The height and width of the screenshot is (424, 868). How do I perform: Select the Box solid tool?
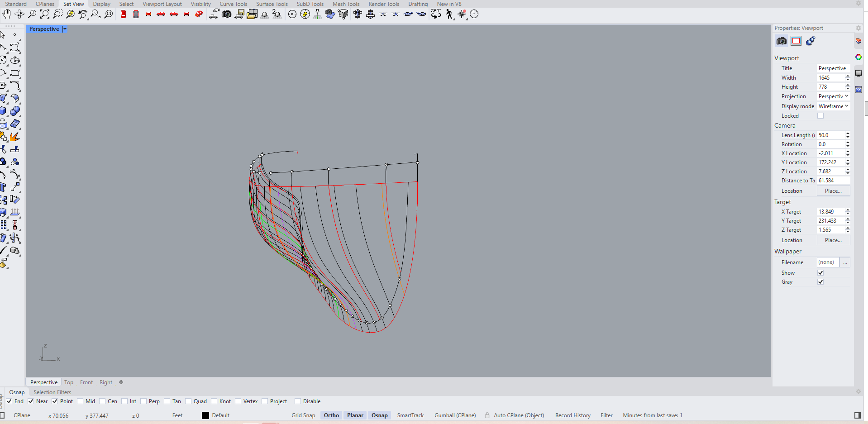tap(4, 111)
